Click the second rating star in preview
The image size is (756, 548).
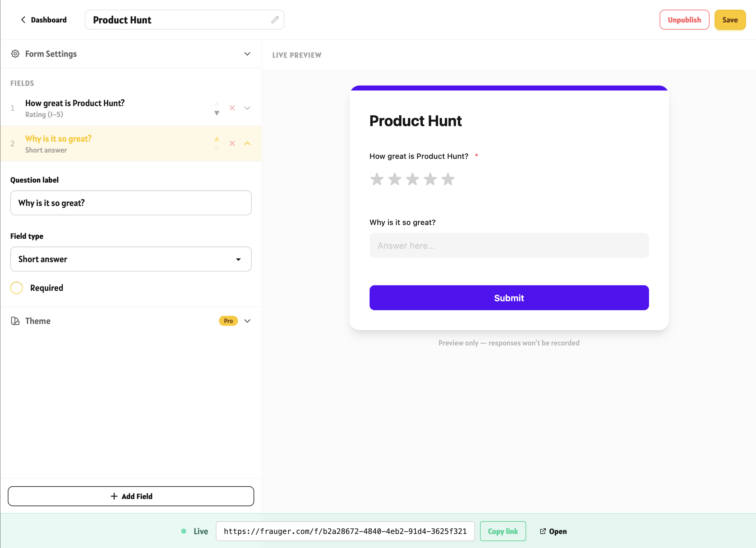click(395, 179)
